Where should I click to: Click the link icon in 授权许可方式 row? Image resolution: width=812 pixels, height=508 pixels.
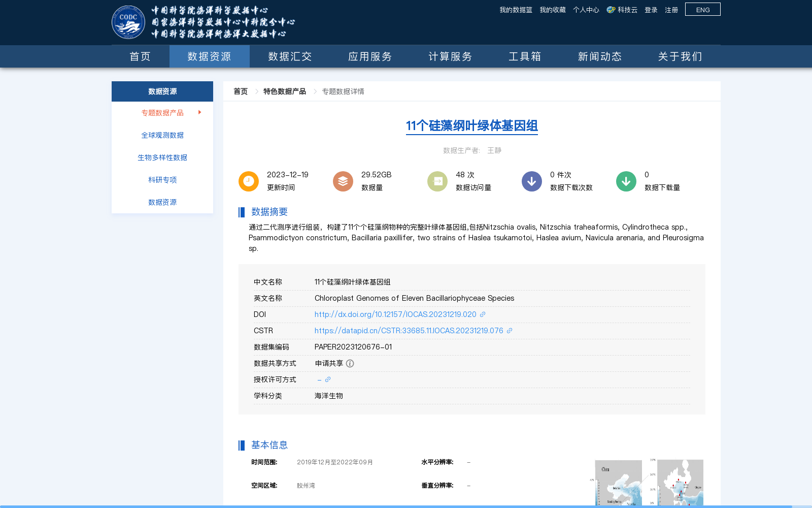pos(328,379)
